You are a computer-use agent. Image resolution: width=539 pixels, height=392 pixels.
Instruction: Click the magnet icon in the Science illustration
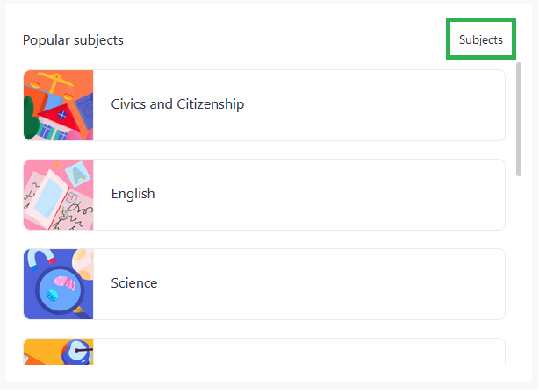[41, 260]
